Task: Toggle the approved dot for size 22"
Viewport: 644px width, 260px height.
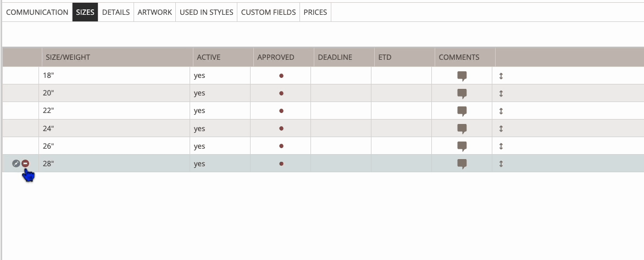Action: (x=281, y=111)
